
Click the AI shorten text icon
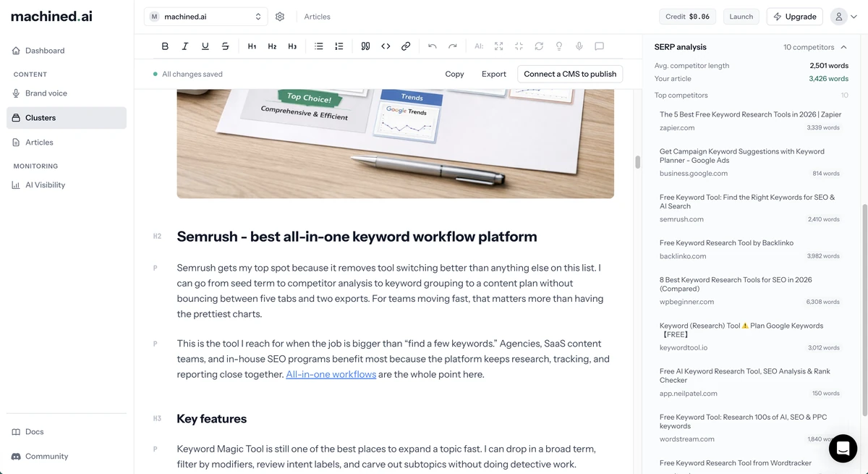pos(519,46)
